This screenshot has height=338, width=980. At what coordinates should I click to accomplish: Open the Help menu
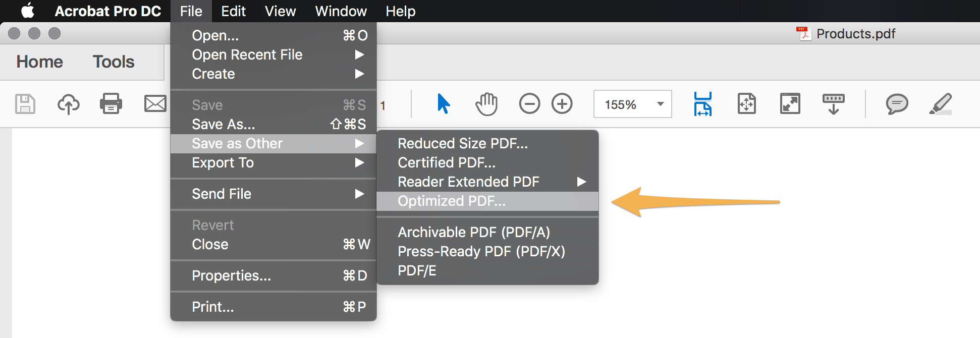click(401, 11)
